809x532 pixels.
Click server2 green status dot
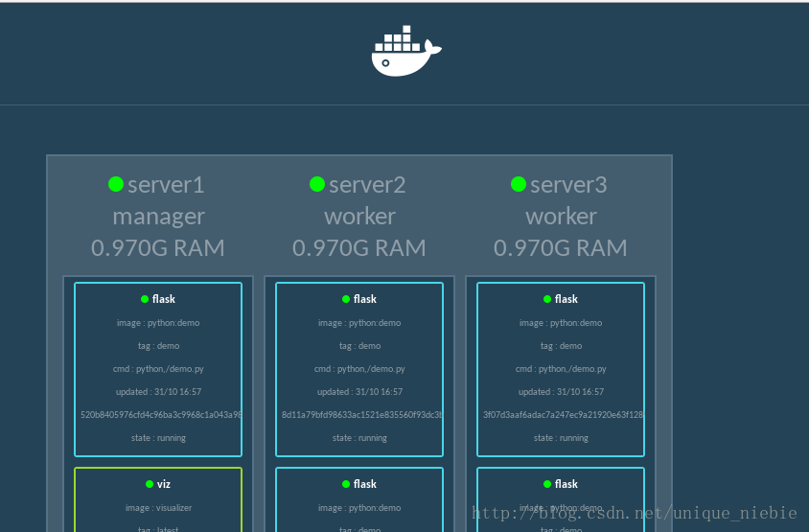[317, 184]
